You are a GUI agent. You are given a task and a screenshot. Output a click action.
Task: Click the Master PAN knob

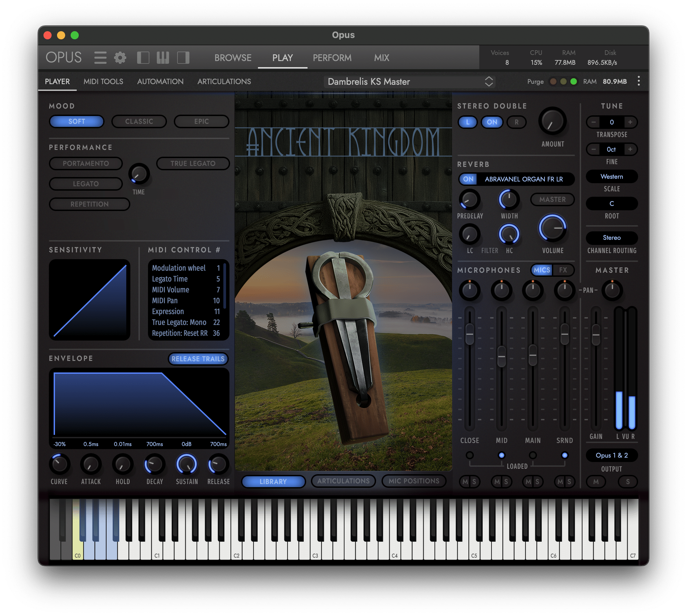point(612,290)
